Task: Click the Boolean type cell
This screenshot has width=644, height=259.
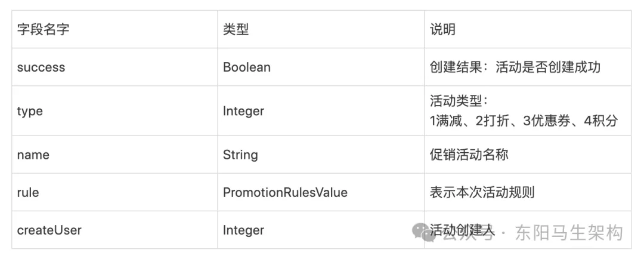Action: [321, 67]
